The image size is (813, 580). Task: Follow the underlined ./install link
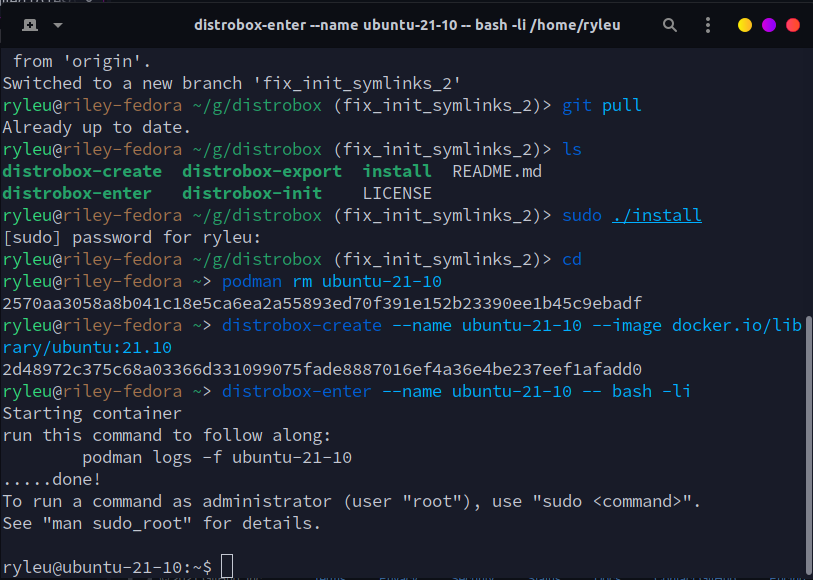point(656,215)
